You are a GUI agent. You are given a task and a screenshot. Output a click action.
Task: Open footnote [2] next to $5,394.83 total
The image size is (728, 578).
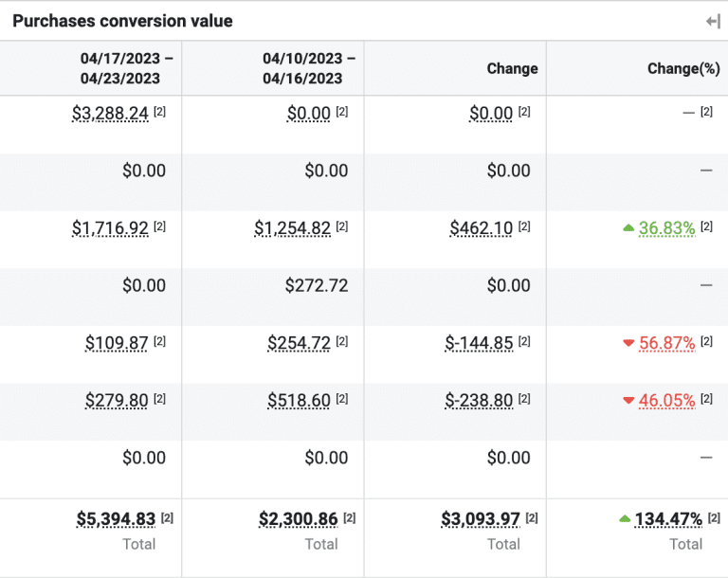click(x=168, y=517)
